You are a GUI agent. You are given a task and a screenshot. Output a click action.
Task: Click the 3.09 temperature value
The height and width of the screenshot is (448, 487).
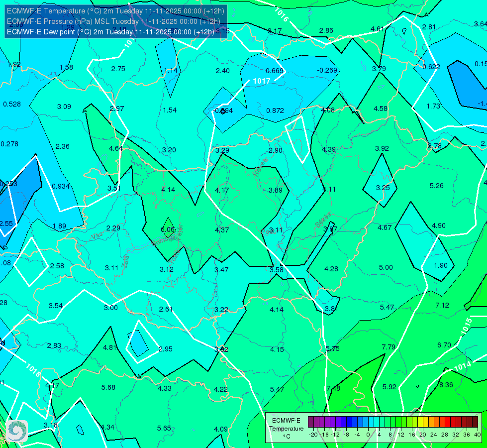64,107
